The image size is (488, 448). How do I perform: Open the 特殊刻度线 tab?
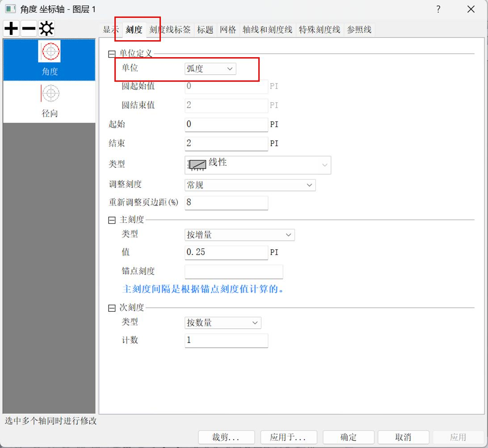pyautogui.click(x=320, y=30)
